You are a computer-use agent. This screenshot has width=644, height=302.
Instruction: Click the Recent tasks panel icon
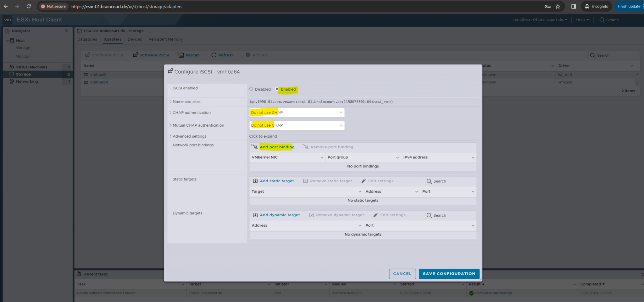point(79,274)
